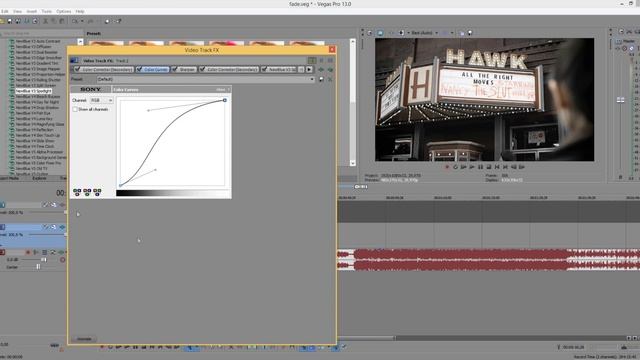Click the Record button under preview

point(447,167)
